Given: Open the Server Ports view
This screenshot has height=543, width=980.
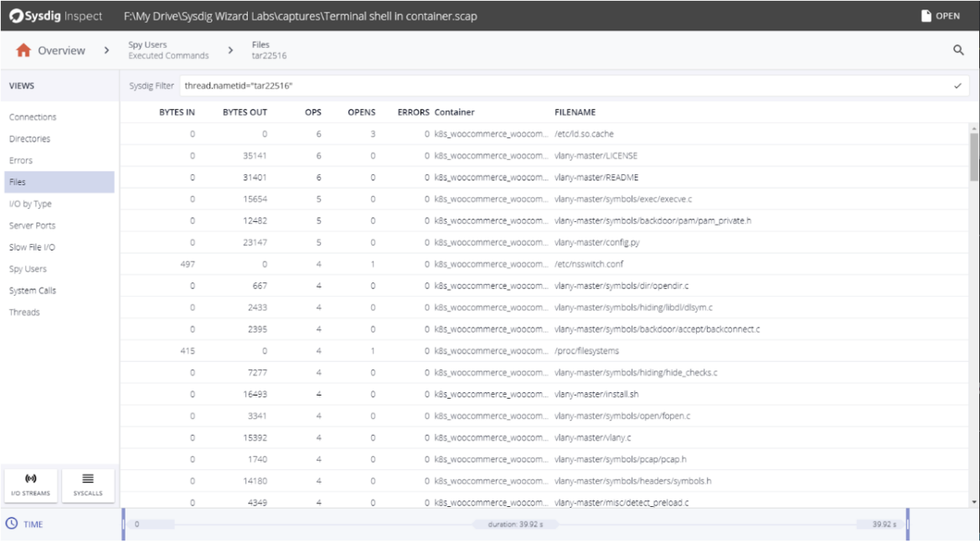Looking at the screenshot, I should [32, 225].
